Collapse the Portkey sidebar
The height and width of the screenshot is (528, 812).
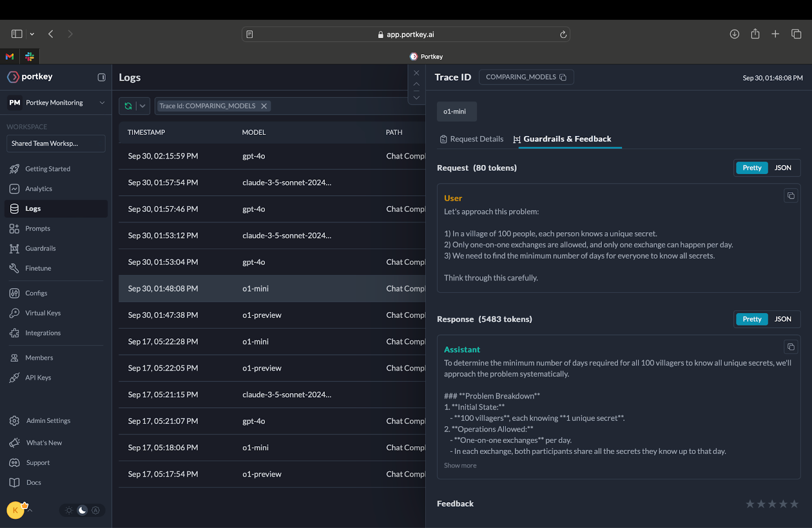pyautogui.click(x=101, y=77)
